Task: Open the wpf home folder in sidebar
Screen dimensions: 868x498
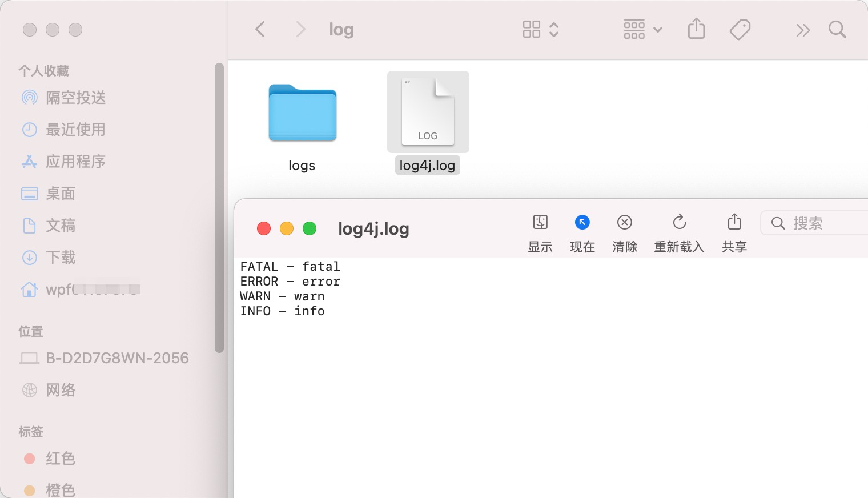Action: click(x=80, y=290)
